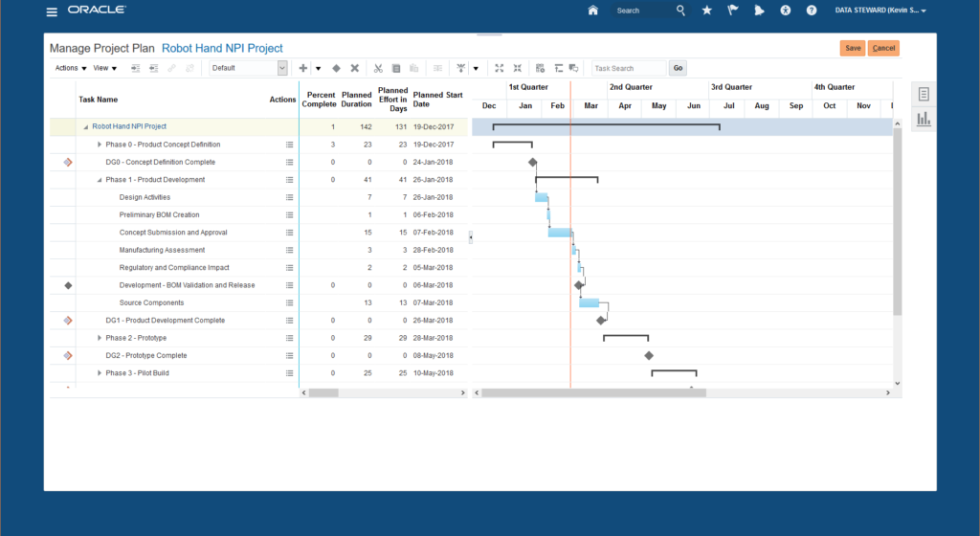Open the View menu
This screenshot has width=980, height=536.
tap(104, 68)
